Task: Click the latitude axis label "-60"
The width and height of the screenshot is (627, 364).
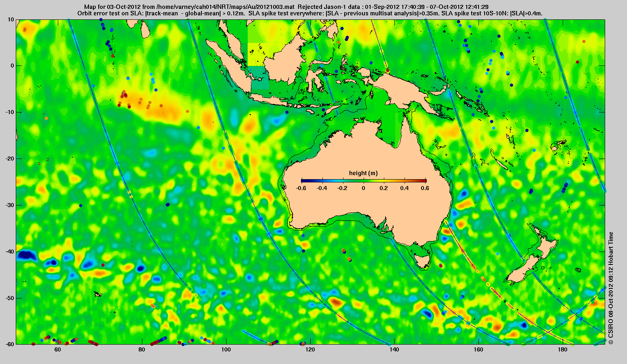Action: pyautogui.click(x=10, y=344)
